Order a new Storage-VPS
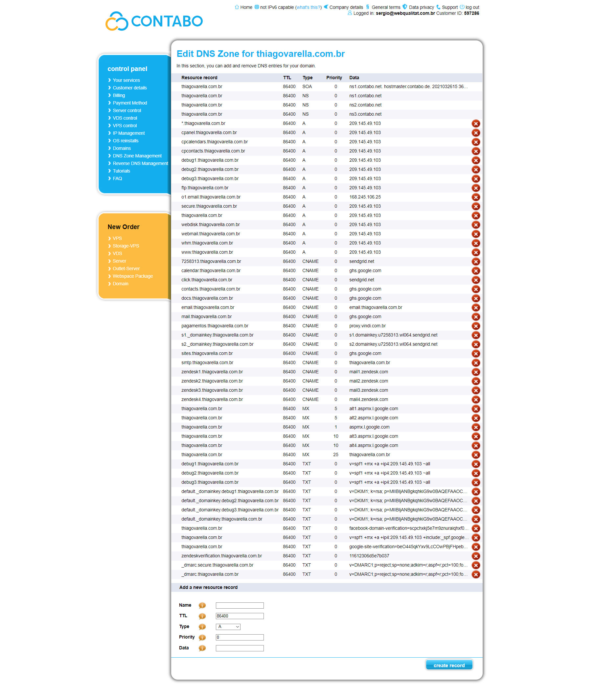Image resolution: width=597 pixels, height=700 pixels. (126, 246)
